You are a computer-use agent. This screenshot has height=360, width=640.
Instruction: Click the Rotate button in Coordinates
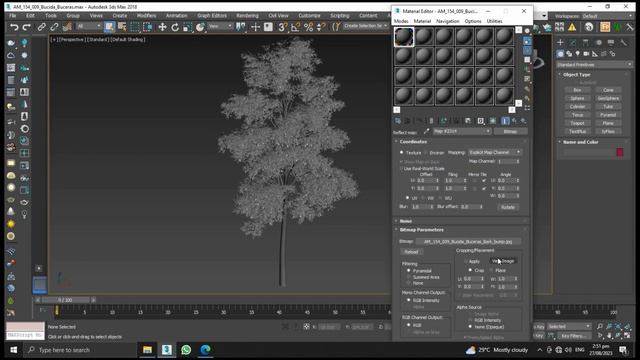[508, 207]
